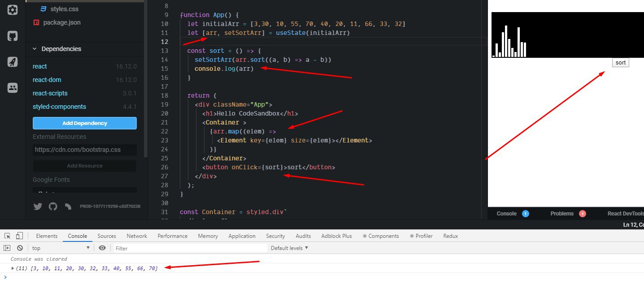This screenshot has width=644, height=284.
Task: Show the DevTools console sidebar
Action: [x=7, y=248]
